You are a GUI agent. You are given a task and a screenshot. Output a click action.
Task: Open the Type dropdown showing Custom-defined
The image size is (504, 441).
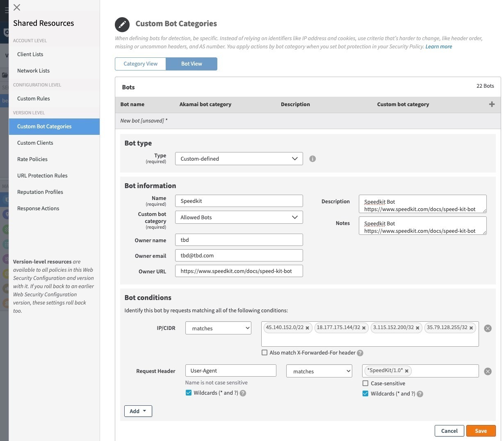[239, 159]
